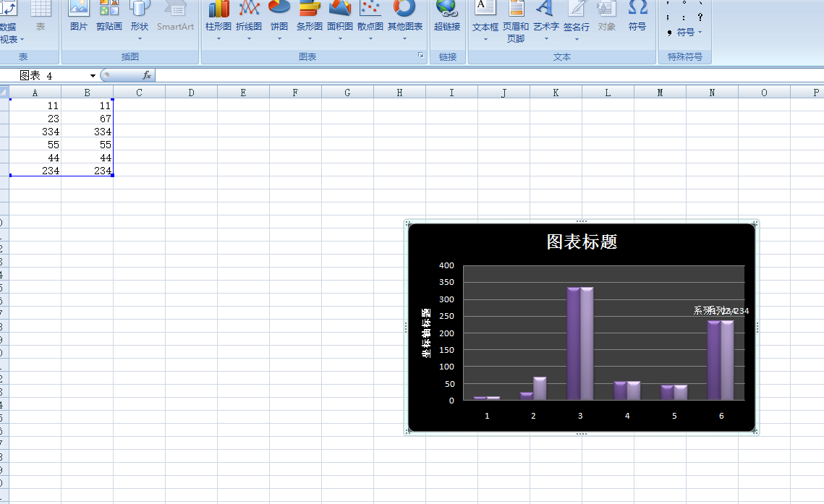This screenshot has width=824, height=504.
Task: Expand the pie chart dropdown arrow
Action: click(x=279, y=39)
